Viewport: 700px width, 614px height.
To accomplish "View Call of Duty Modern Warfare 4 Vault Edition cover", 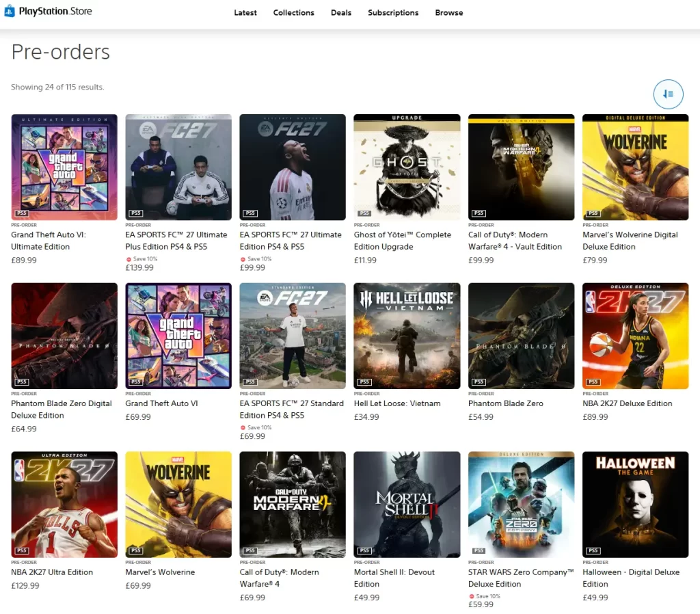I will [x=521, y=167].
